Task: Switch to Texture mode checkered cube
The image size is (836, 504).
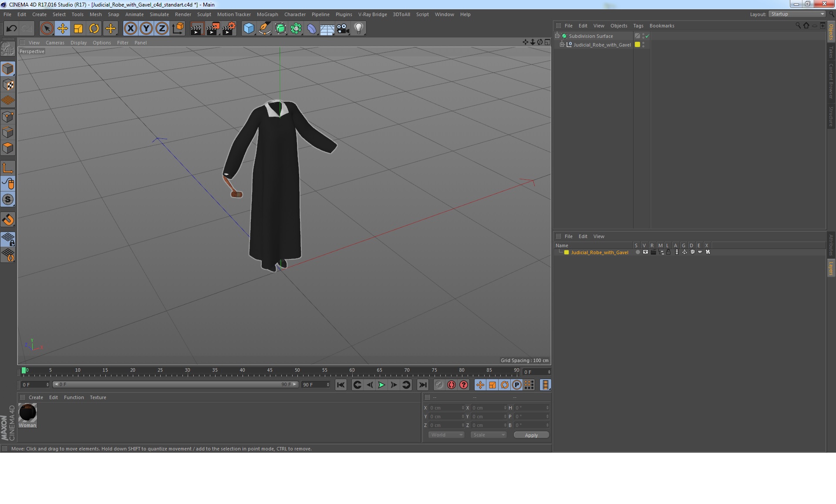Action: point(8,85)
